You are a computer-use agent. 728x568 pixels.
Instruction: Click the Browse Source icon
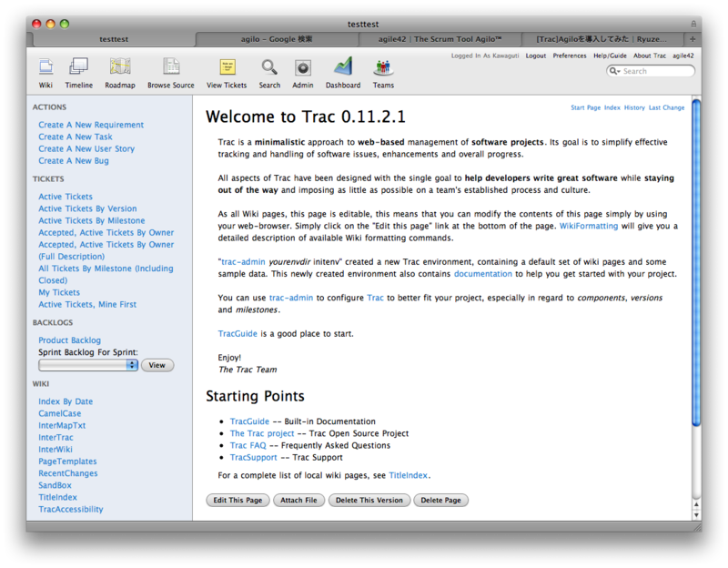pos(171,66)
